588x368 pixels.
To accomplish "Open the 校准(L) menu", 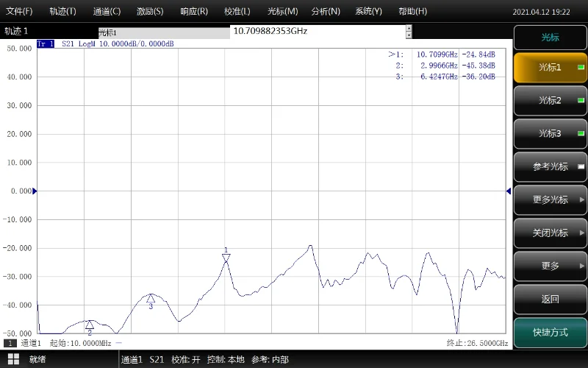I will (x=237, y=11).
